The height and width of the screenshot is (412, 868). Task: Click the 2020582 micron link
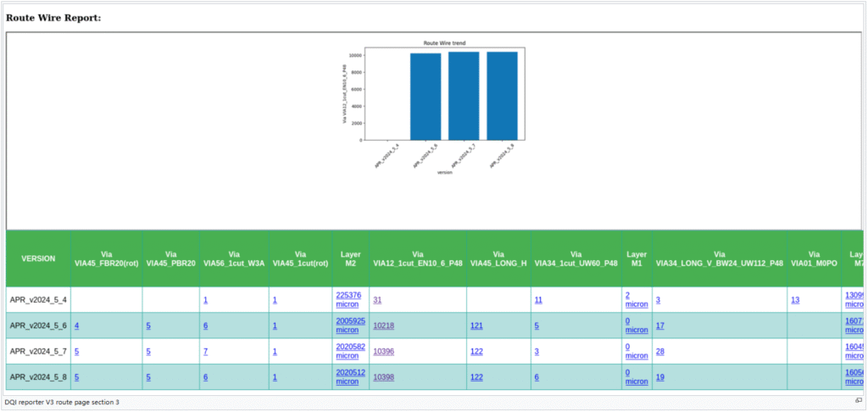(350, 351)
